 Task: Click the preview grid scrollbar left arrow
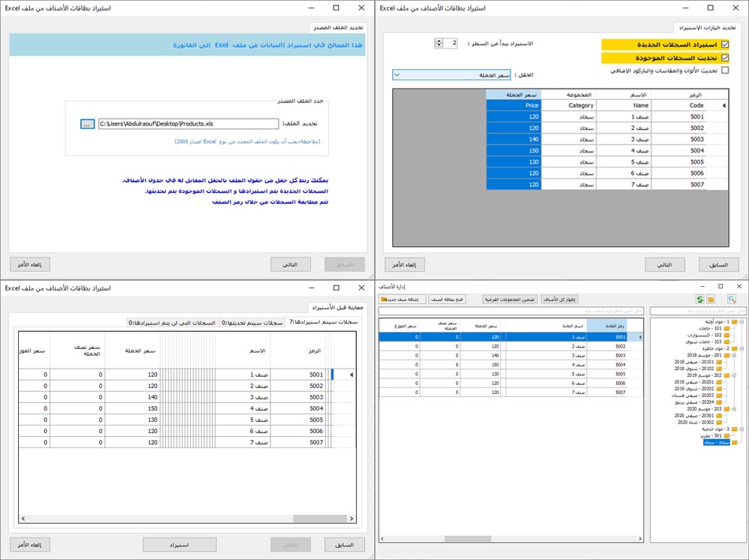point(23,519)
